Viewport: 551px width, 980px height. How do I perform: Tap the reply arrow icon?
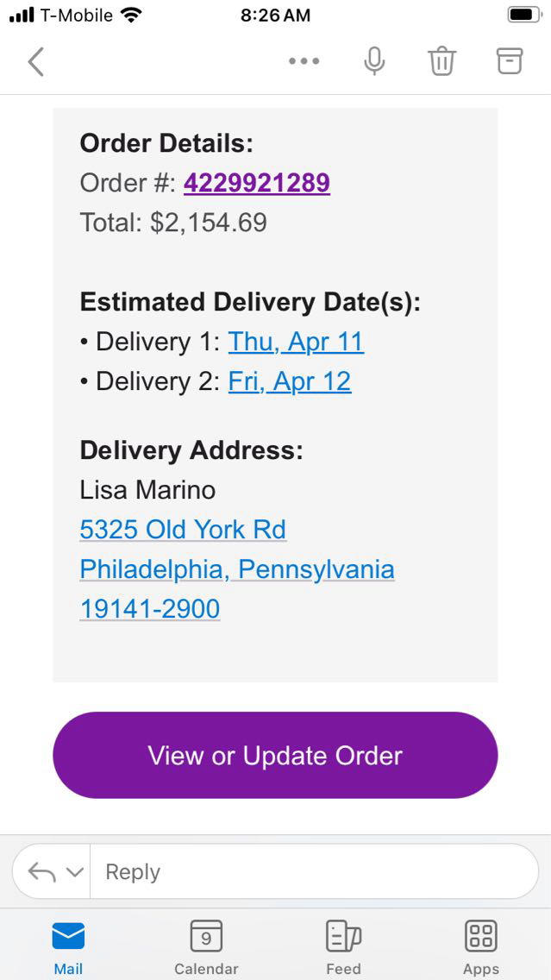click(x=41, y=872)
